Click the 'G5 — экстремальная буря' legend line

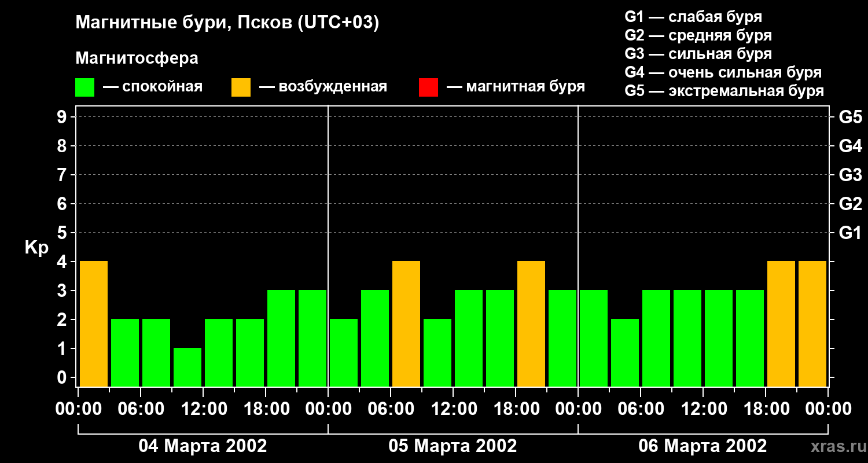point(724,91)
